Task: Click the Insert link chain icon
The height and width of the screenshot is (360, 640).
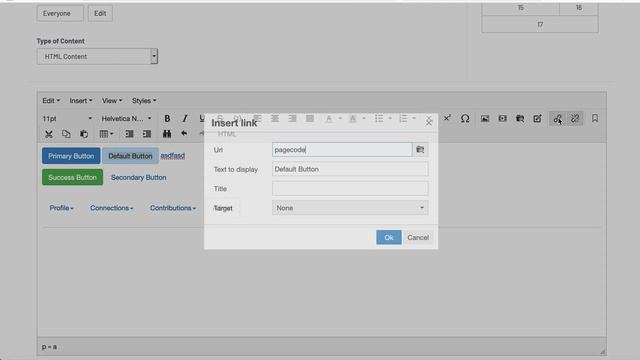Action: 557,119
